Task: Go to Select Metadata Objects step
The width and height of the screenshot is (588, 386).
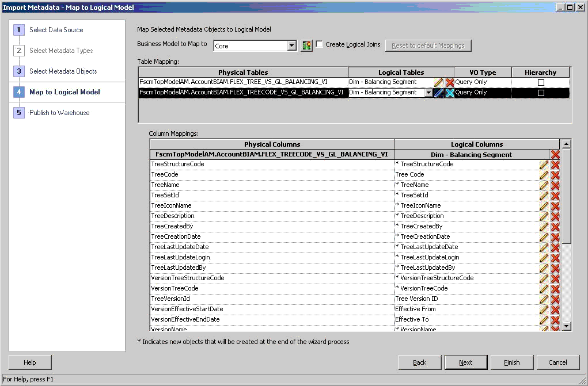Action: click(63, 71)
